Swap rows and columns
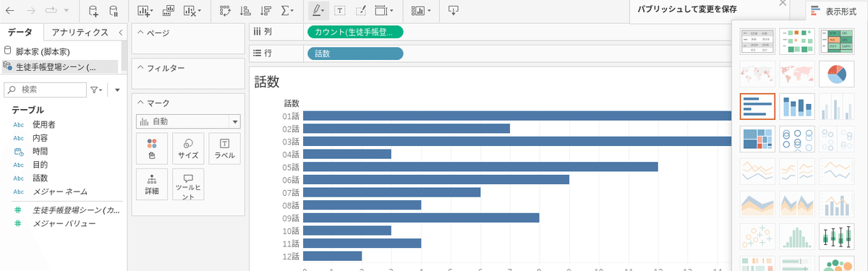 [x=225, y=11]
